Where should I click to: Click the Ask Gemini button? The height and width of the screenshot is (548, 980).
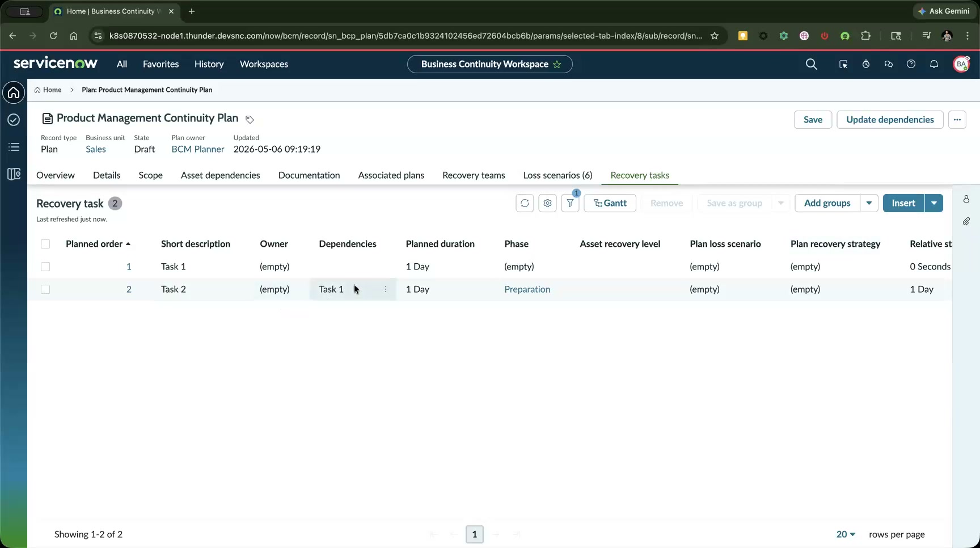[x=944, y=11]
